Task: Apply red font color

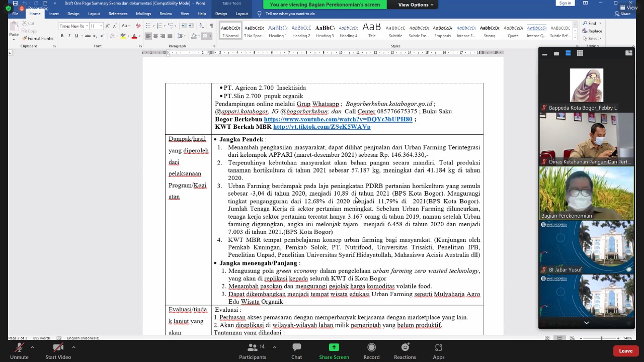Action: point(134,36)
